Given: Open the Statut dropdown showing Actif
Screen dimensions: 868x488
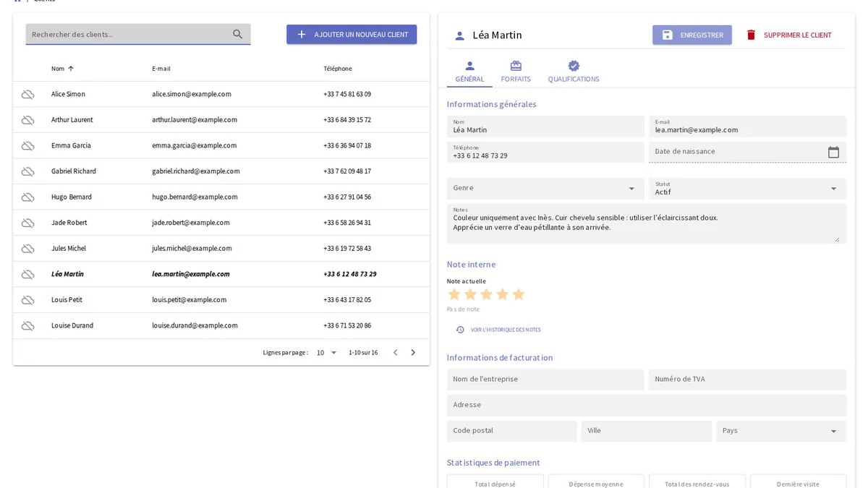Looking at the screenshot, I should point(747,189).
